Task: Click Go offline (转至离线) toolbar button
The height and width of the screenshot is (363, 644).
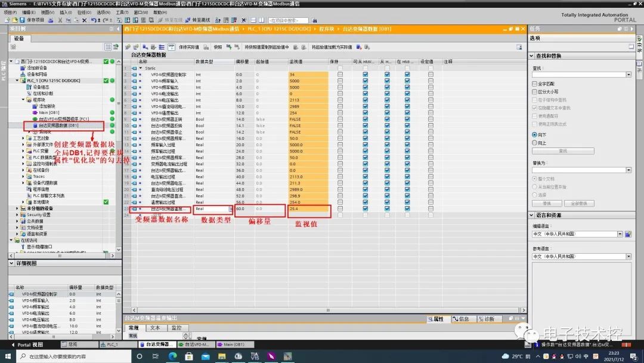Action: [198, 20]
